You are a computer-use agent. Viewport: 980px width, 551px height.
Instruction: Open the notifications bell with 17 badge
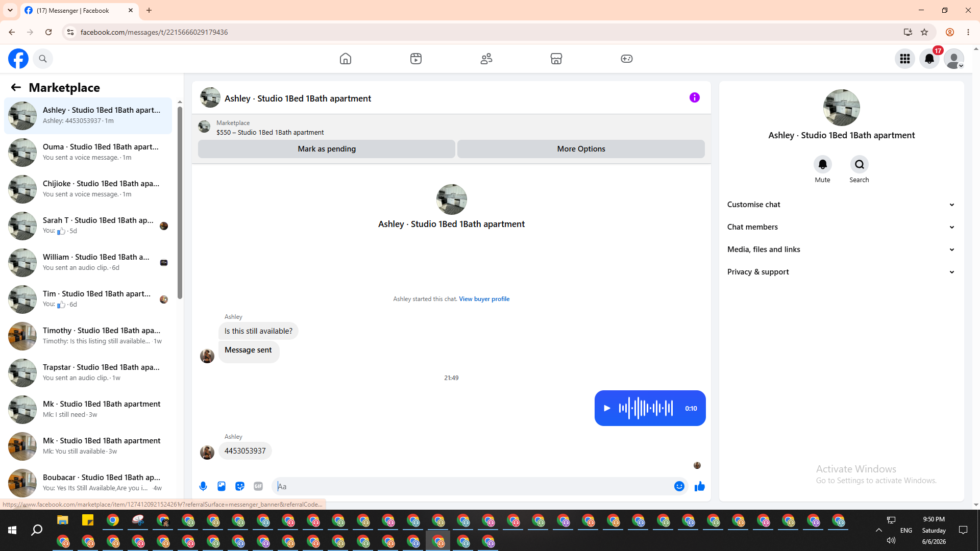tap(929, 59)
